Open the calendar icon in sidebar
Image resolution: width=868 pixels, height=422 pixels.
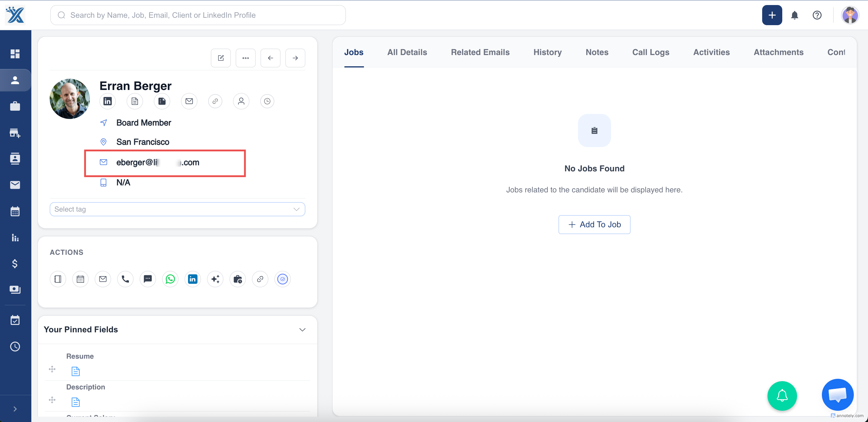click(15, 211)
